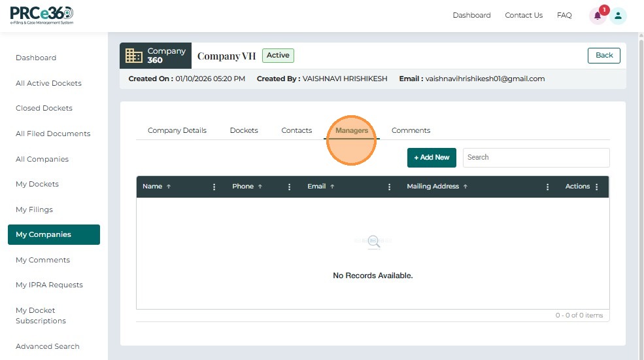
Task: Open Name column menu dots
Action: coord(214,187)
